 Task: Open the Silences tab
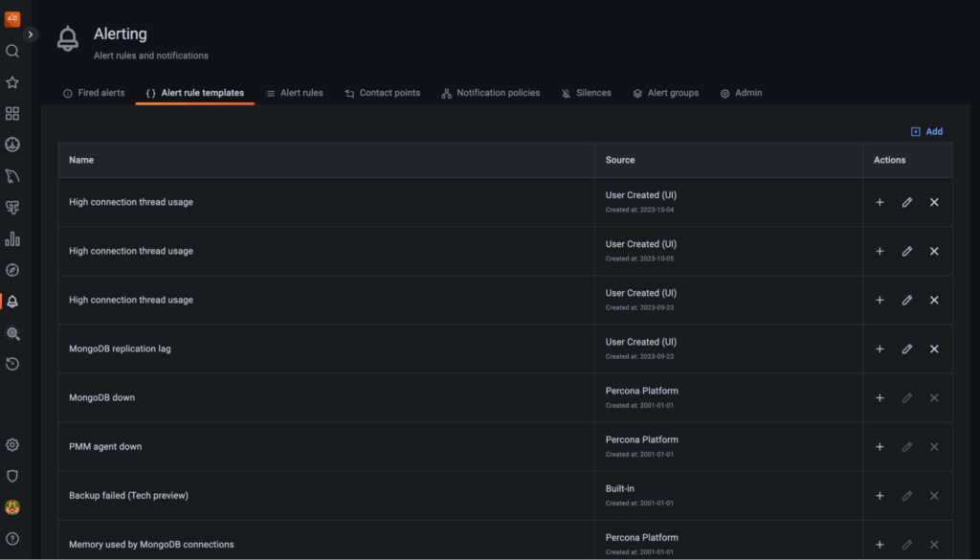586,93
